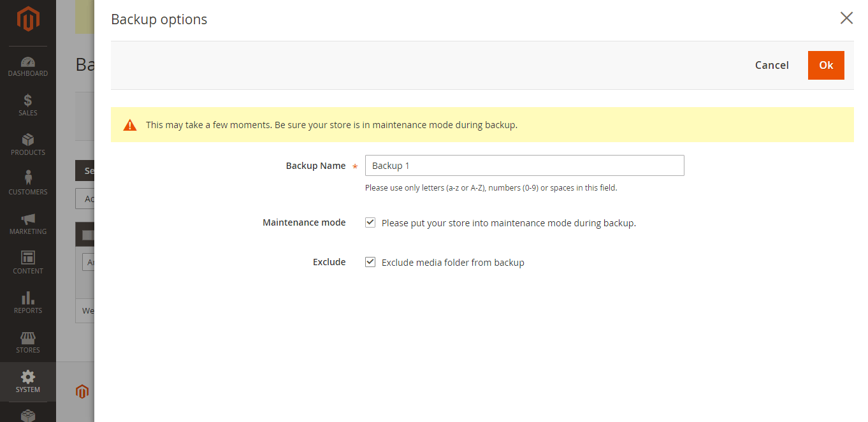Cancel the backup options dialog
This screenshot has height=422, width=868.
click(772, 65)
